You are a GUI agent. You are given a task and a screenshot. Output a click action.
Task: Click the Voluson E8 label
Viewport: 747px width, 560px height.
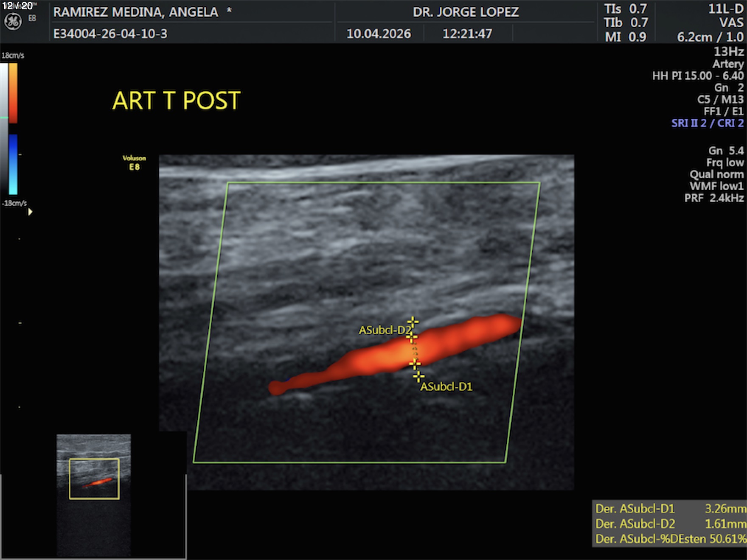pos(134,162)
